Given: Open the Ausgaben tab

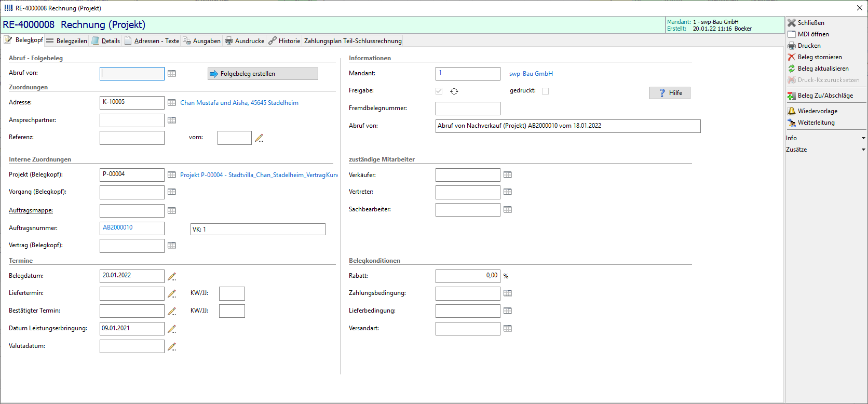Looking at the screenshot, I should [202, 41].
